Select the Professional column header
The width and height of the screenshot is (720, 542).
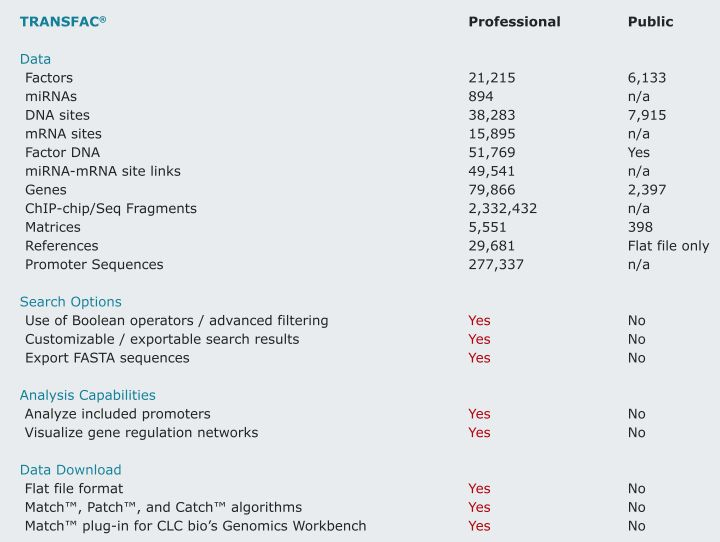[514, 21]
